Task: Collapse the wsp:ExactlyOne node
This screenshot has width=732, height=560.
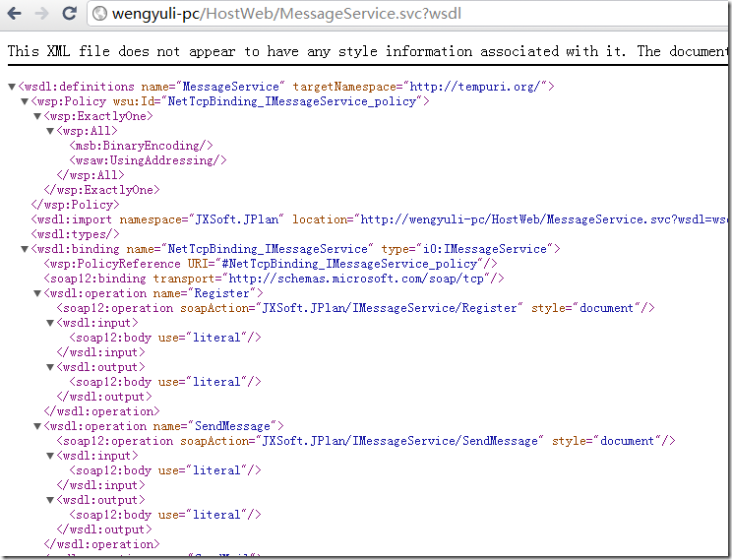Action: (37, 116)
